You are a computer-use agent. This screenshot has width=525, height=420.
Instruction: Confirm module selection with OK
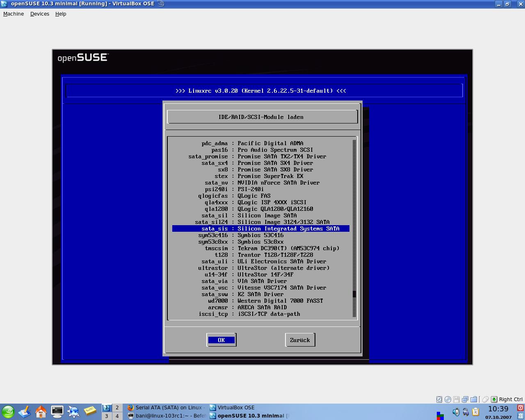tap(221, 340)
